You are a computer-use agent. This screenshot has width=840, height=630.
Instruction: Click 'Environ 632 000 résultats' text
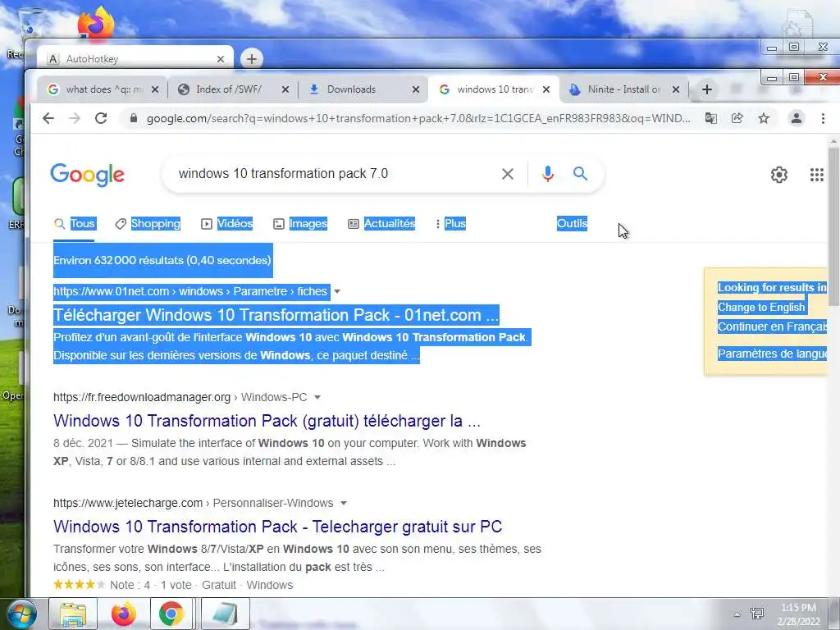[x=162, y=260]
